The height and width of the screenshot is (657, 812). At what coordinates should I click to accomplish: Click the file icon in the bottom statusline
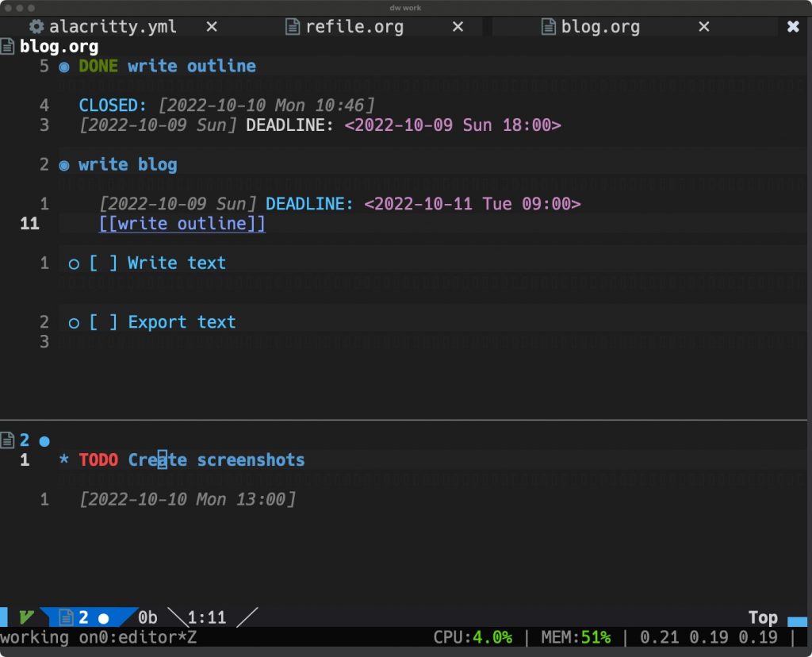[64, 617]
